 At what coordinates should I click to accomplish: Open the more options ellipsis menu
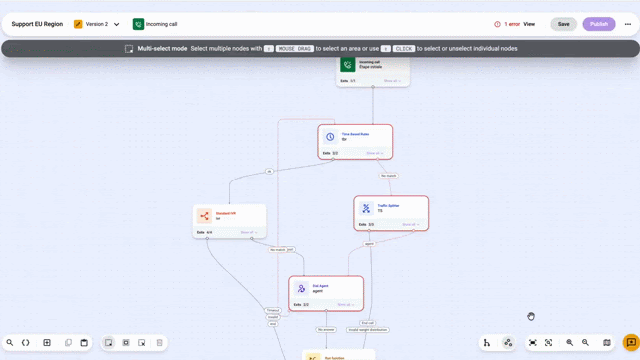(x=628, y=24)
